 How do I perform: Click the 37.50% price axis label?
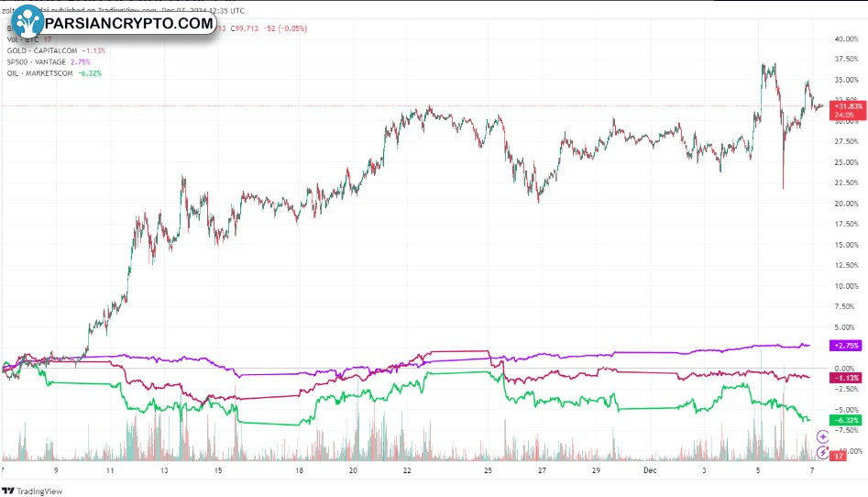(846, 60)
